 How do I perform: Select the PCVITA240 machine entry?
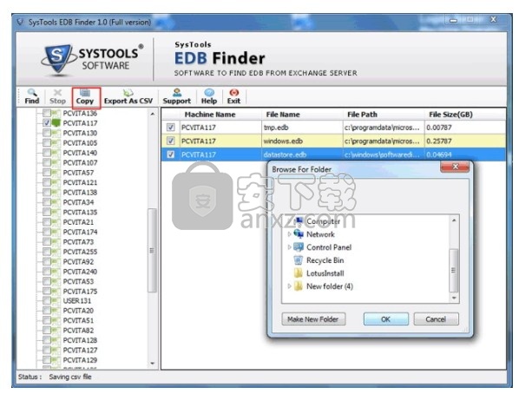point(80,271)
